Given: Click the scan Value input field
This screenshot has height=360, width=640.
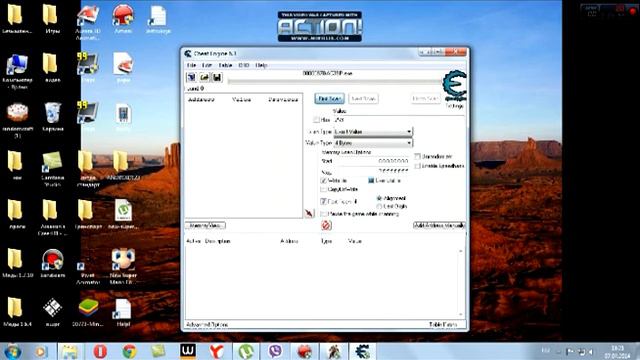Looking at the screenshot, I should pyautogui.click(x=399, y=120).
